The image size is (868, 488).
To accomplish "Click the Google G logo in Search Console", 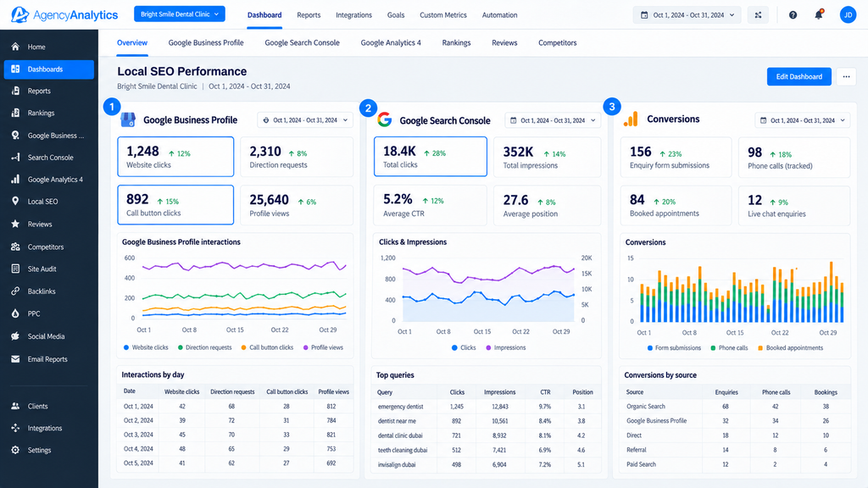I will tap(385, 119).
